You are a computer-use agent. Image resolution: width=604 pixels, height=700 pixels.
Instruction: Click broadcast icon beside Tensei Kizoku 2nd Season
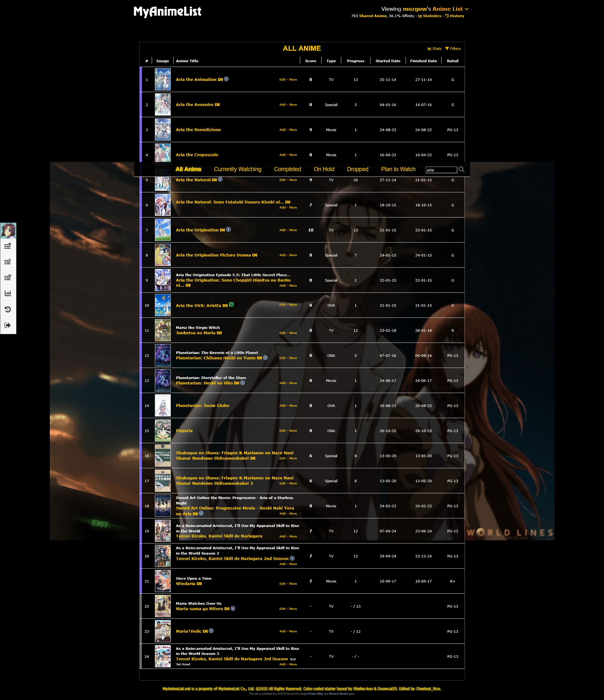click(x=292, y=558)
